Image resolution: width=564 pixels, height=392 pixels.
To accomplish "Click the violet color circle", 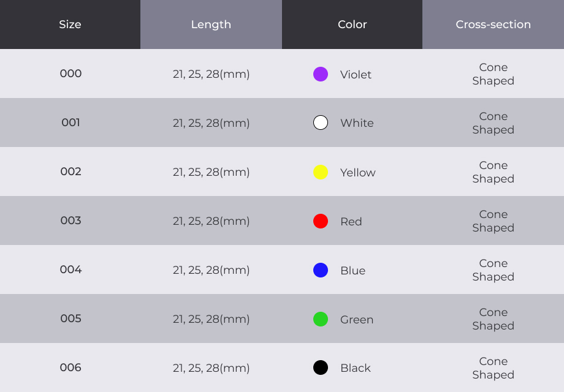I will pos(321,74).
